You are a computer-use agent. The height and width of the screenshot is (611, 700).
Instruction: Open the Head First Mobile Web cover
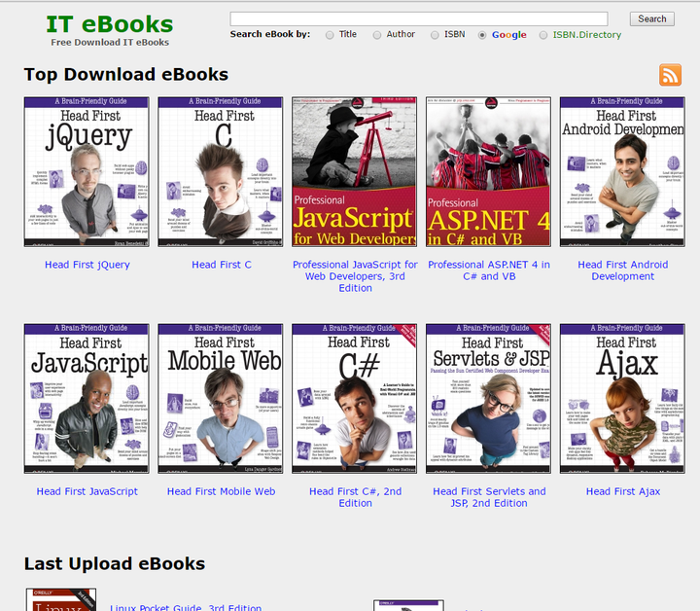(221, 398)
